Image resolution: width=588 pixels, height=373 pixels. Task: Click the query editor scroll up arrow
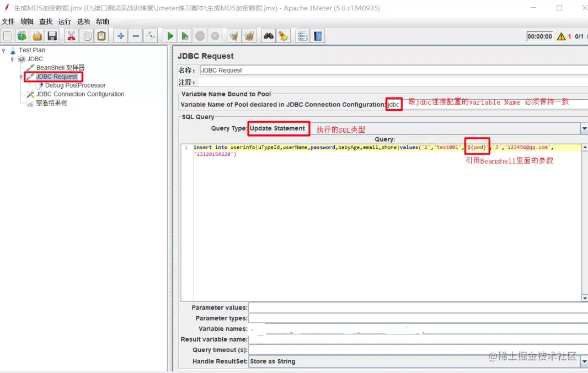[x=585, y=148]
